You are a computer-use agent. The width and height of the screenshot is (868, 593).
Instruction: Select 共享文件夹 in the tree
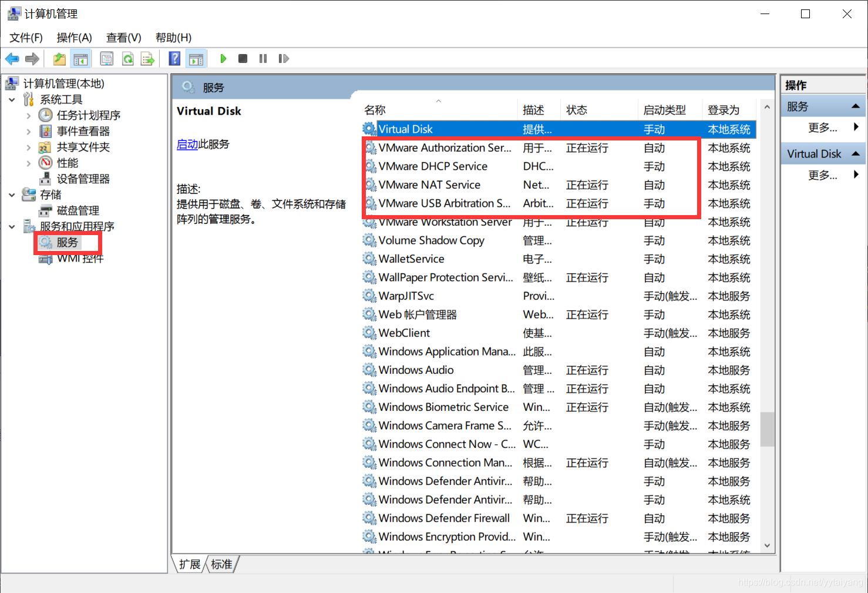(x=83, y=147)
